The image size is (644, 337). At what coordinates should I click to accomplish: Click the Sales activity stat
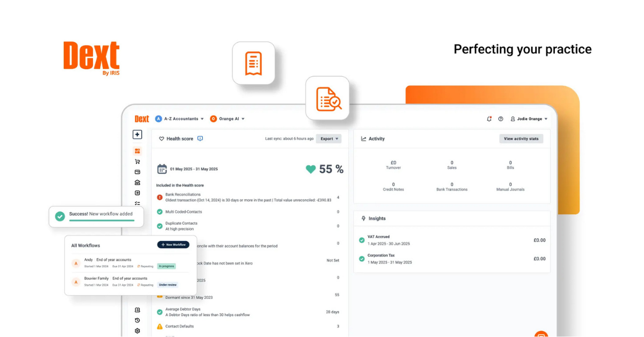[452, 165]
